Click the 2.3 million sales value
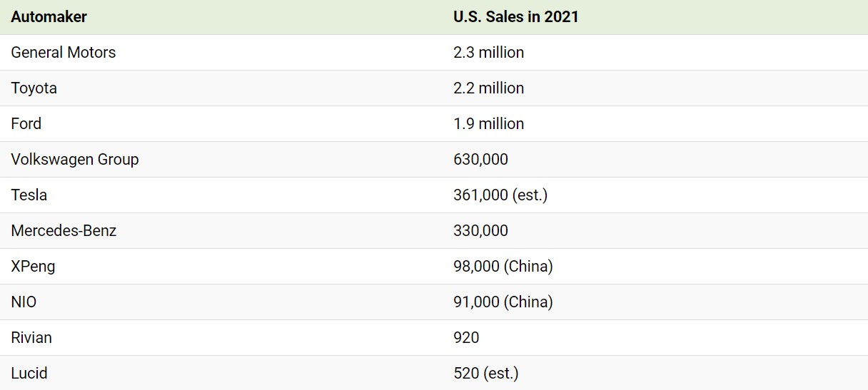The image size is (868, 390). point(488,52)
